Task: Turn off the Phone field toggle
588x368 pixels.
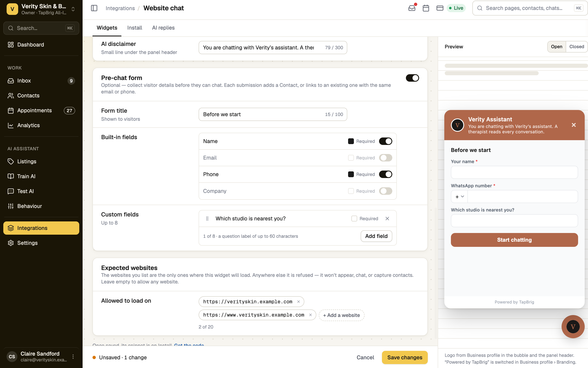Action: (385, 174)
